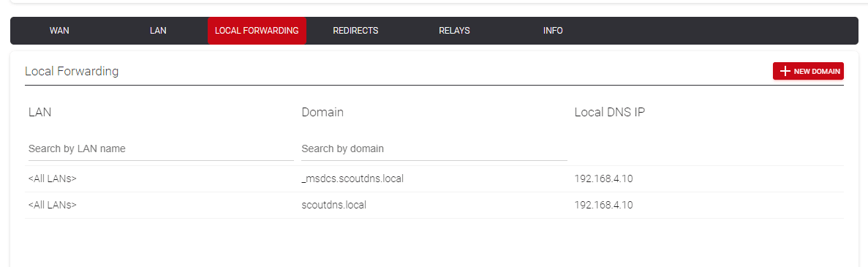Image resolution: width=868 pixels, height=267 pixels.
Task: Select the _msdcs.scoutdns.local domain entry
Action: coord(352,179)
